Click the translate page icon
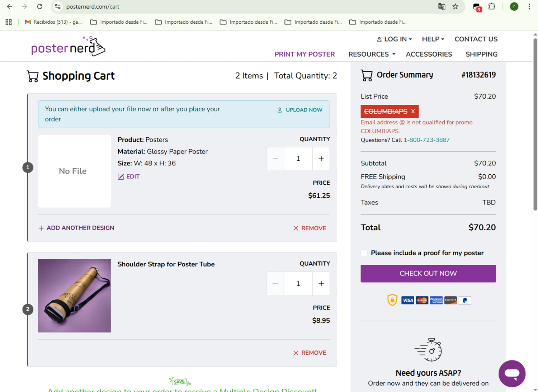The height and width of the screenshot is (392, 538). tap(442, 6)
